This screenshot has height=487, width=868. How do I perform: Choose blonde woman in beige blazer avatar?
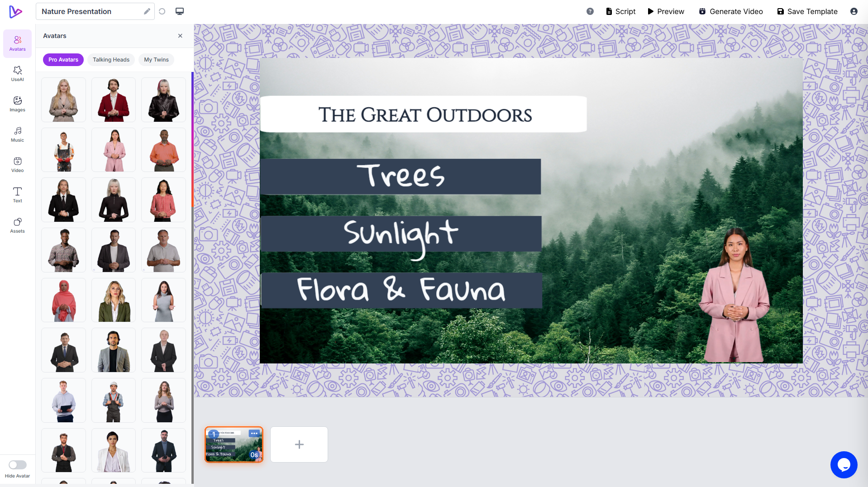(x=63, y=100)
